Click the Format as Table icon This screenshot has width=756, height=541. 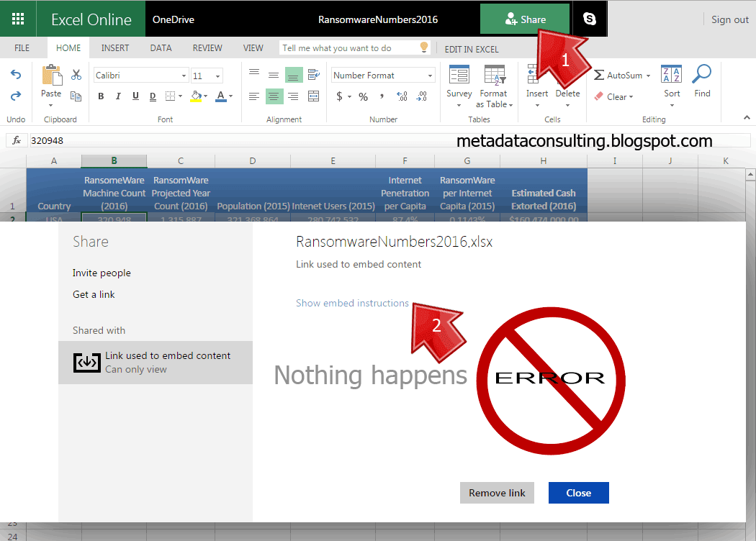click(x=495, y=75)
